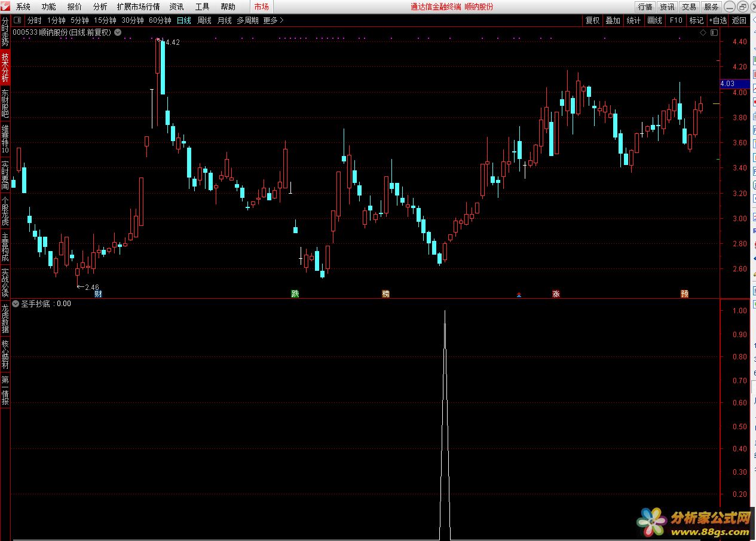
Task: Open the 实时要闻 sidebar tab
Action: tap(5, 175)
